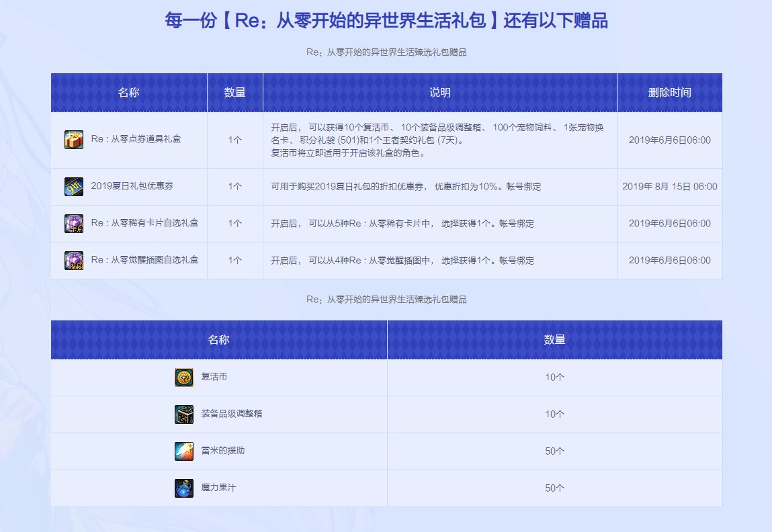772x532 pixels.
Task: Click the 说明 column header in first table
Action: 440,93
